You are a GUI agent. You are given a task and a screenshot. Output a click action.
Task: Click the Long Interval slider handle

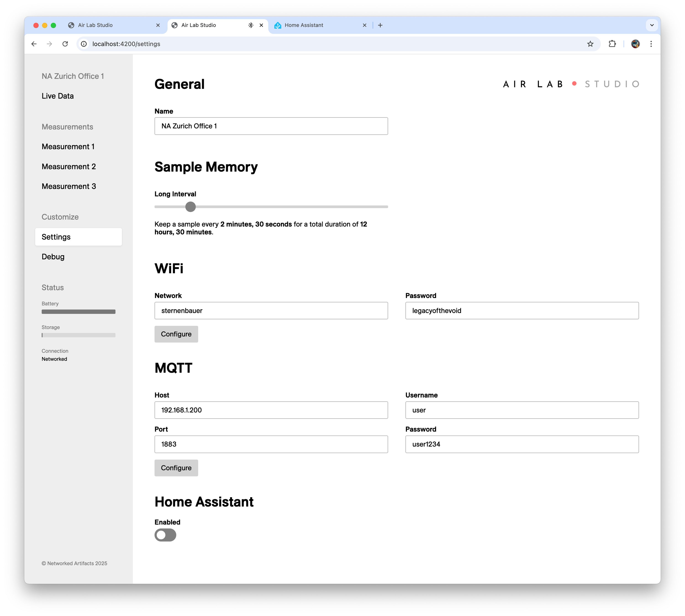coord(190,207)
